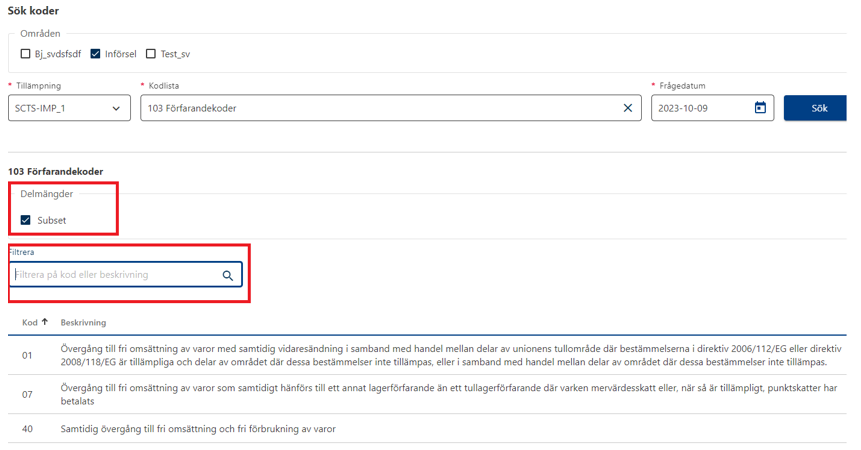Click the sort arrow beside Kod
The image size is (861, 450).
[45, 323]
